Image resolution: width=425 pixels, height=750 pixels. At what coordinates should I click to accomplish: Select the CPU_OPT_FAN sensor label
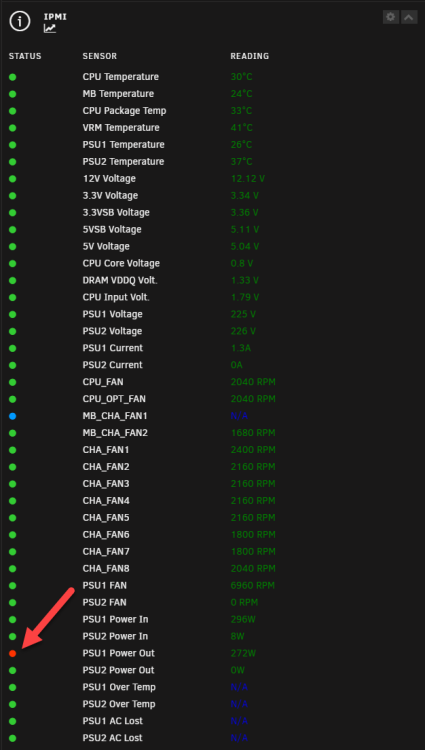[x=114, y=399]
